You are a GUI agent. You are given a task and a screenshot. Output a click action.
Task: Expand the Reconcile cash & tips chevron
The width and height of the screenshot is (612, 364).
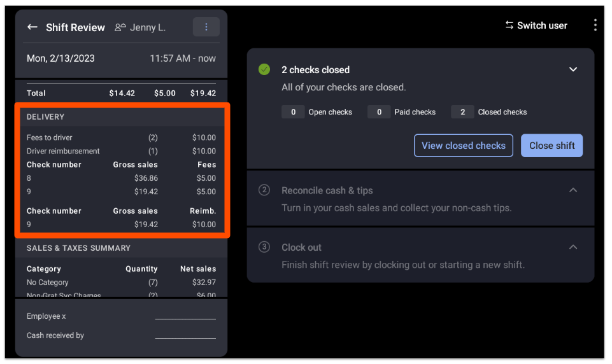click(x=573, y=190)
